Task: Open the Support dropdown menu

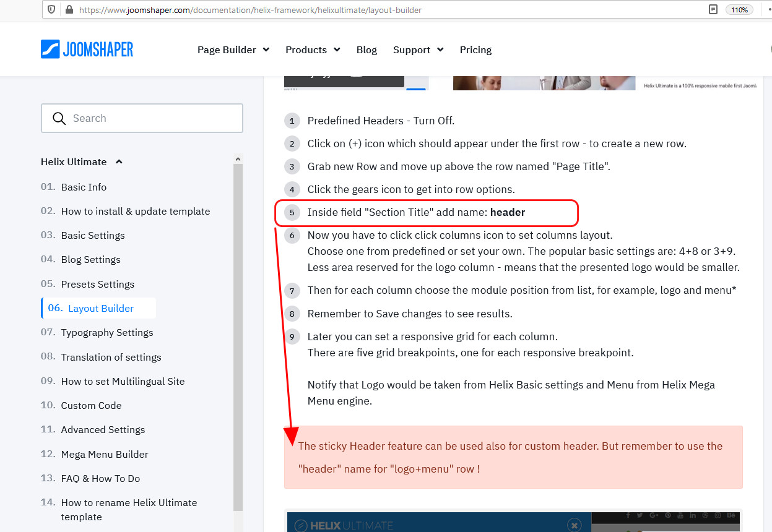Action: pos(419,49)
